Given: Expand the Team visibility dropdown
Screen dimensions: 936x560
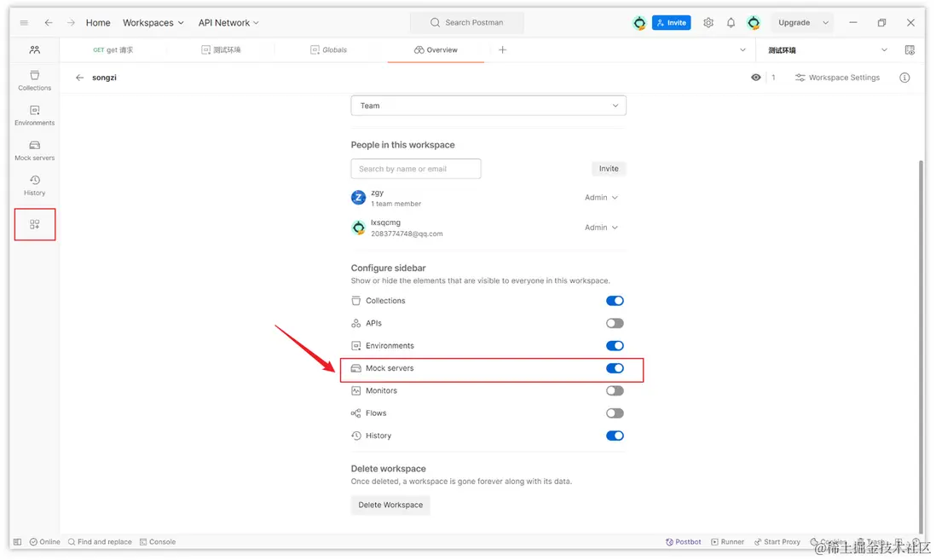Looking at the screenshot, I should tap(488, 106).
